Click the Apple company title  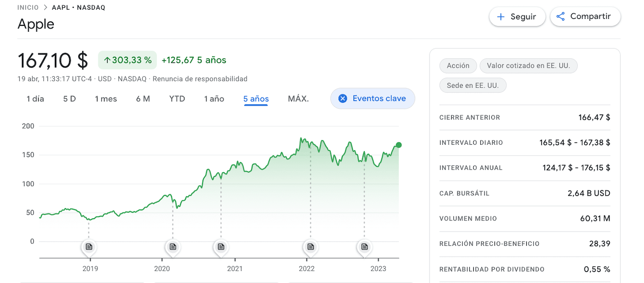pos(36,24)
